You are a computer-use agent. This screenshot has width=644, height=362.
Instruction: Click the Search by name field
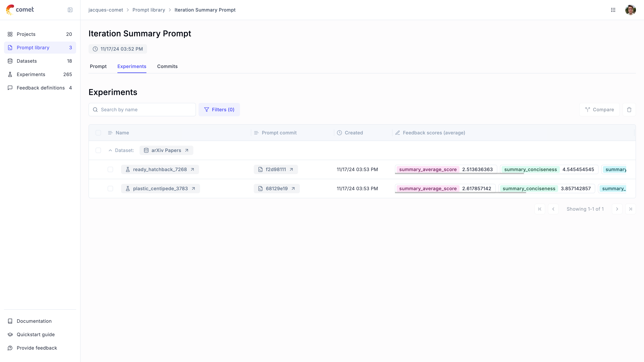pyautogui.click(x=142, y=110)
